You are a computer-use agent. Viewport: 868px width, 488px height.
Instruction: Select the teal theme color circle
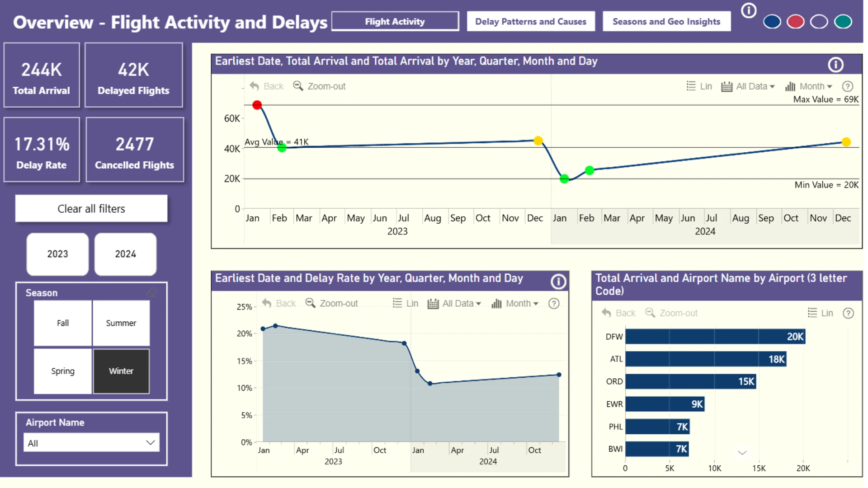(x=843, y=22)
